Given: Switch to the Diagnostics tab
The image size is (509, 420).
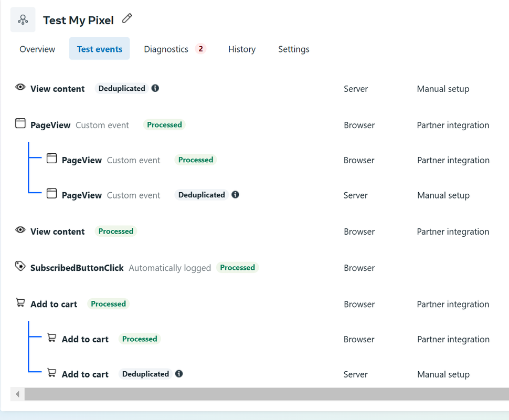Looking at the screenshot, I should tap(166, 49).
